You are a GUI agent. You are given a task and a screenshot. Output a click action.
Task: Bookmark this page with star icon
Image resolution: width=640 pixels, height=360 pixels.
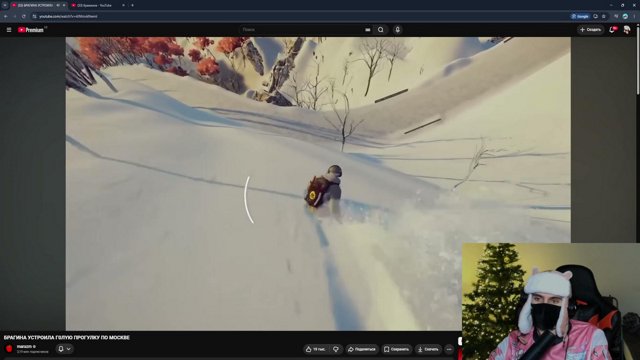[604, 16]
